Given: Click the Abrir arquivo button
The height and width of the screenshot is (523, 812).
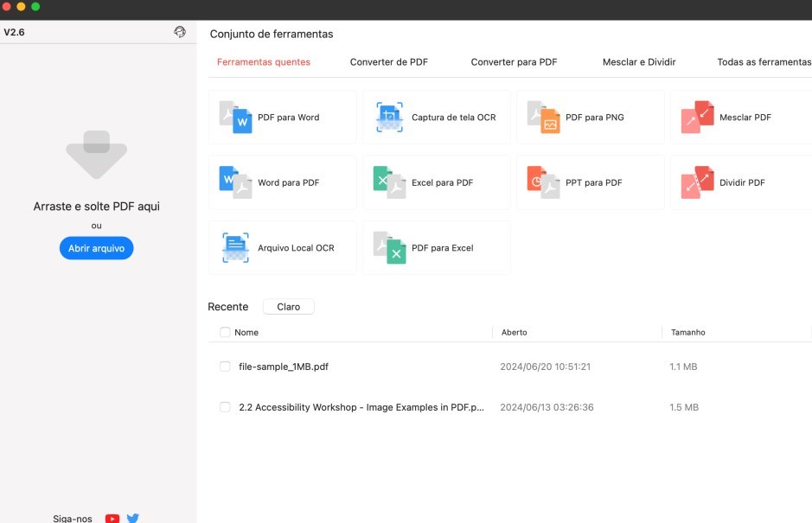Looking at the screenshot, I should (x=96, y=248).
